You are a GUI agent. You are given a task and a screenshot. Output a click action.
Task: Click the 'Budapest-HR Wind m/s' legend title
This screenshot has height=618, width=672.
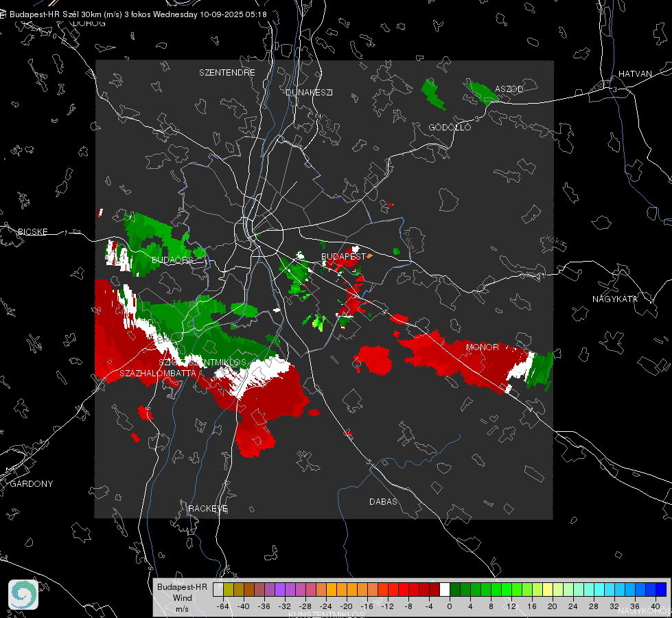182,597
